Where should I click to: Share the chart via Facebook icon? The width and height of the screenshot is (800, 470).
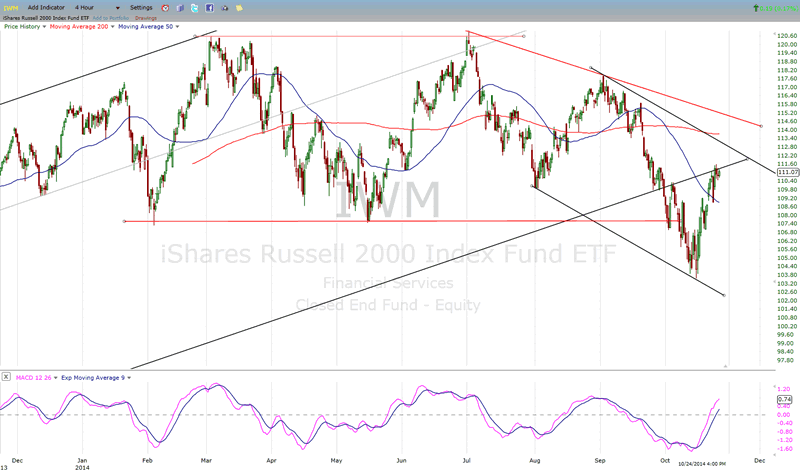point(210,8)
